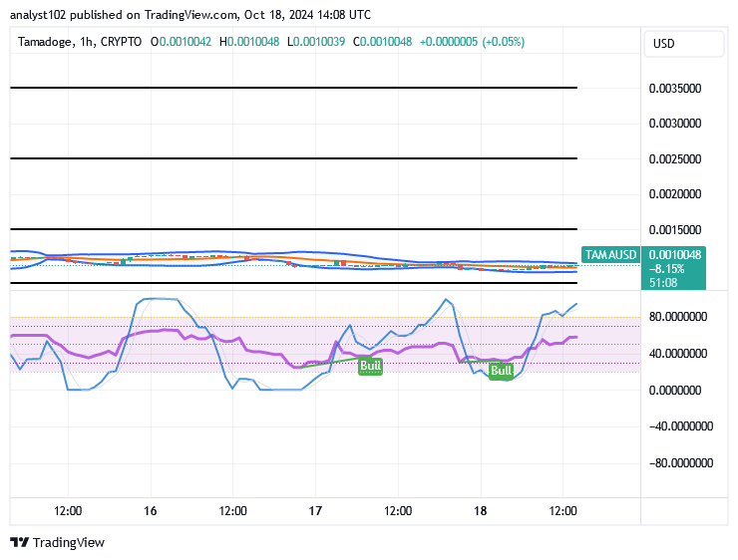
Task: Click the 16 date label on time axis
Action: (150, 511)
